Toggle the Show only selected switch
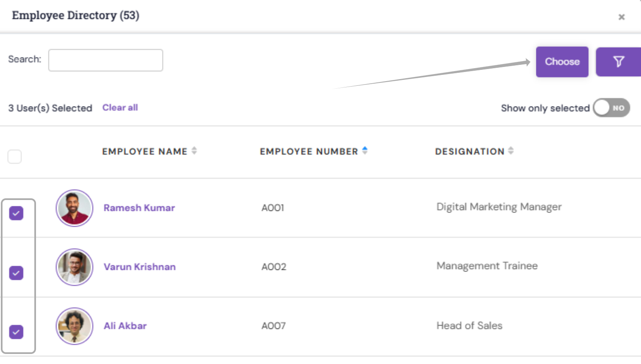 click(x=611, y=108)
